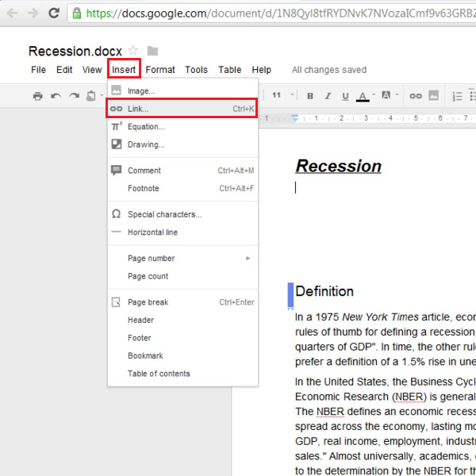The width and height of the screenshot is (476, 476).
Task: Select Page count menu entry
Action: (182, 276)
